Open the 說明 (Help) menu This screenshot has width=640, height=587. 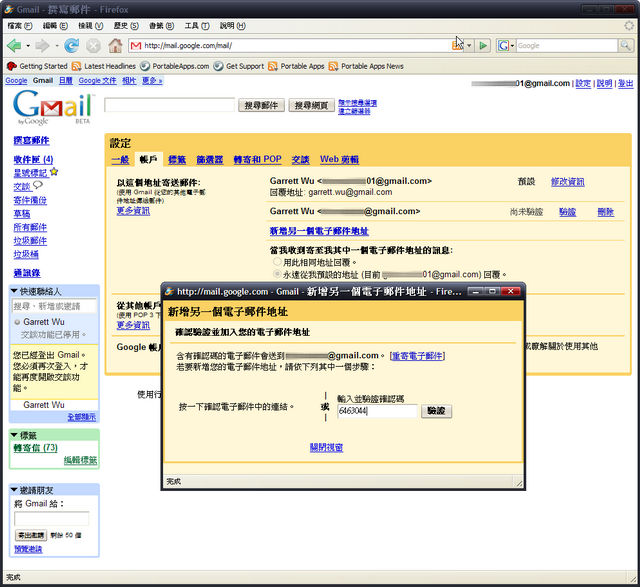[x=232, y=26]
